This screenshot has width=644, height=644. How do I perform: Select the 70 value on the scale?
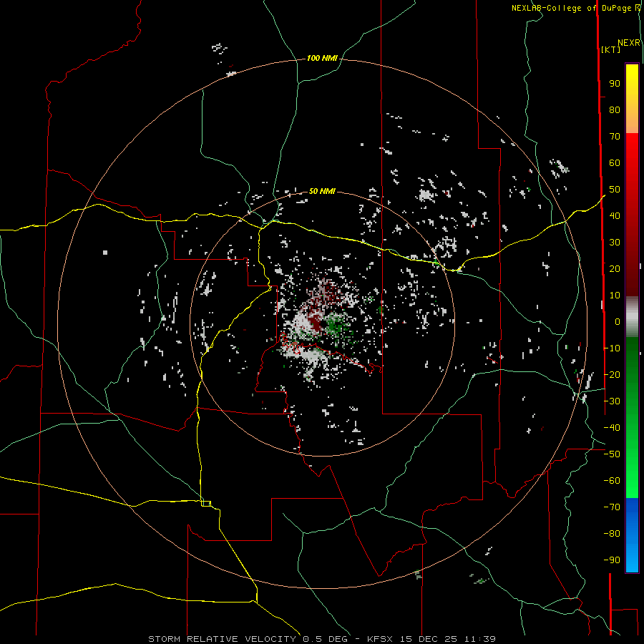(x=615, y=137)
